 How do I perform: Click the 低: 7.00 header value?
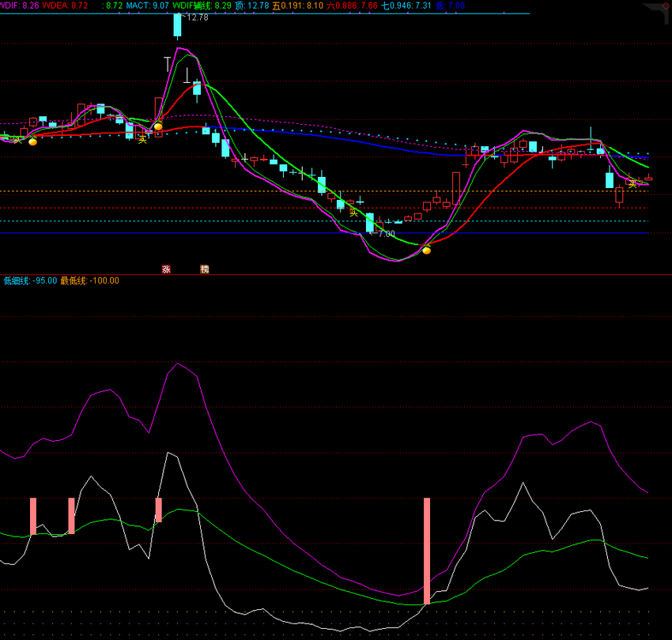click(450, 6)
